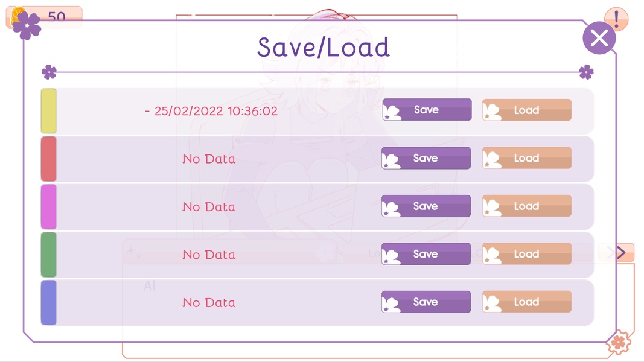Viewport: 644px width, 362px height.
Task: Load from the pink slot
Action: [x=527, y=206]
